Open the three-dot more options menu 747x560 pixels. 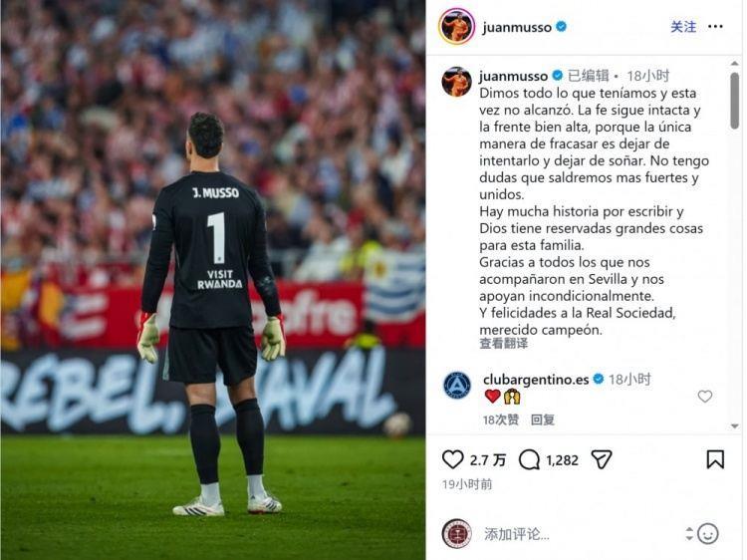(x=715, y=27)
